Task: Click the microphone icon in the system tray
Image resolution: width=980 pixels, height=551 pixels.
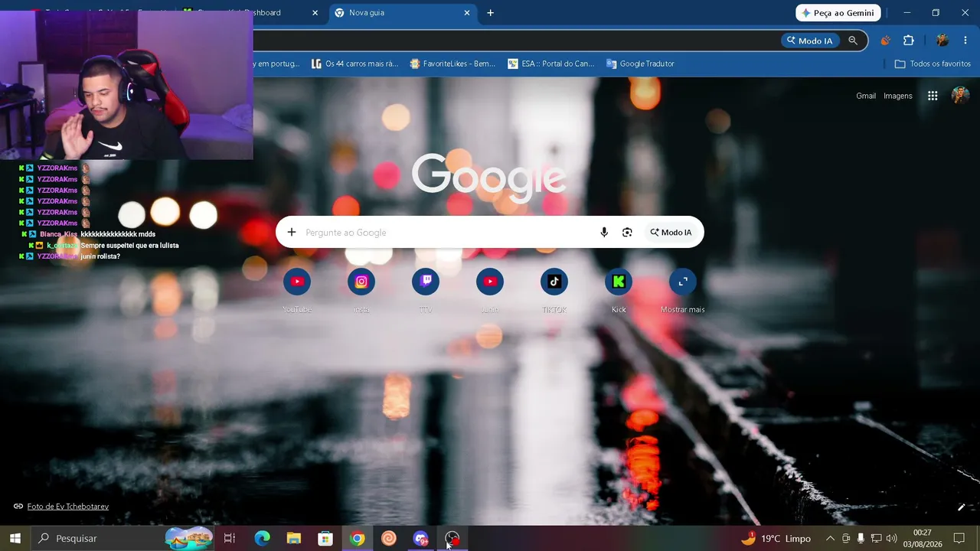Action: click(861, 539)
